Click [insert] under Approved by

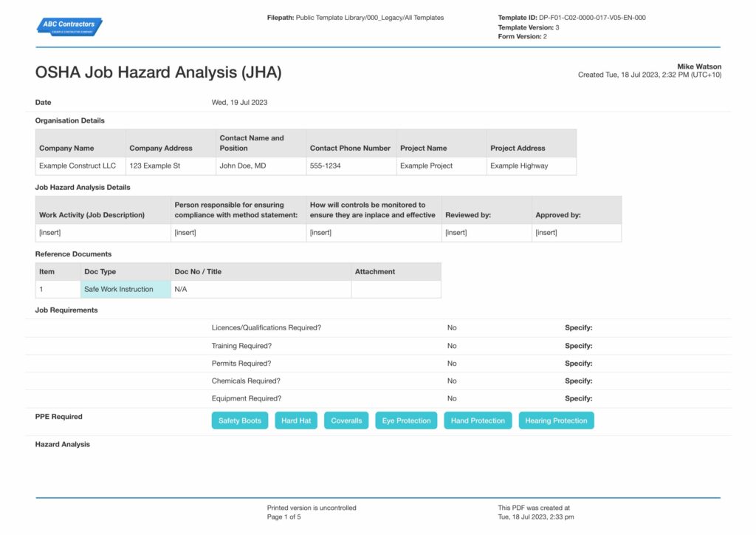click(546, 233)
